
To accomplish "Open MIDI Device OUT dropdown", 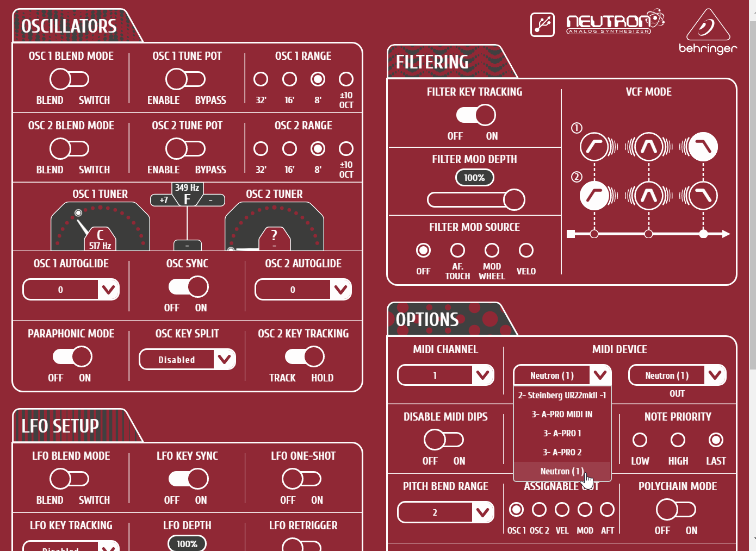I will coord(677,375).
